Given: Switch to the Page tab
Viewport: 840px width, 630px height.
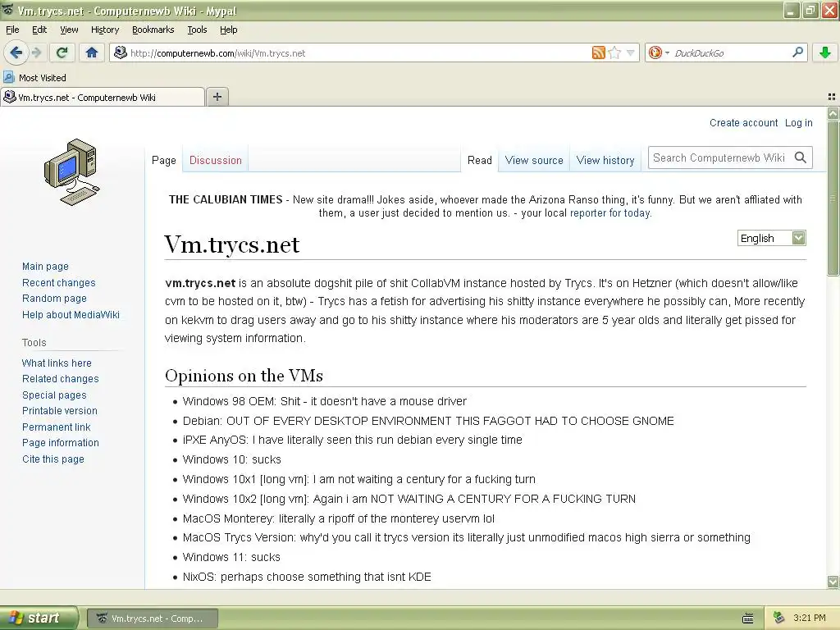Looking at the screenshot, I should pyautogui.click(x=164, y=160).
